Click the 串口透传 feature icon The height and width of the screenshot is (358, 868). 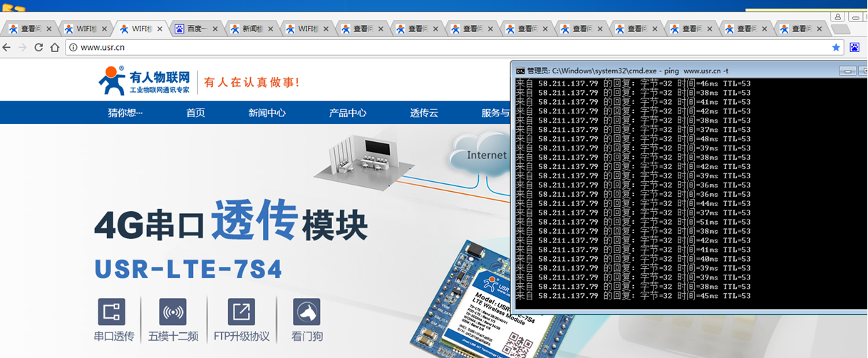(111, 312)
